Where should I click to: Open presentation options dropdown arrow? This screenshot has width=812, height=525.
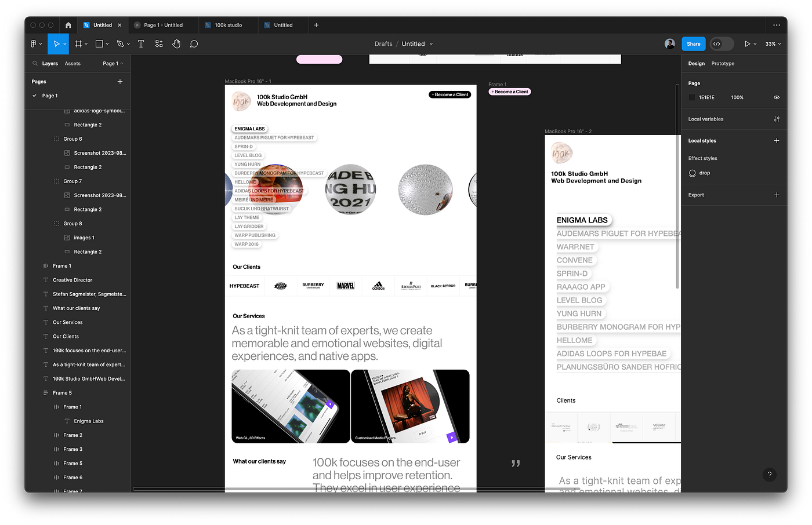pos(755,44)
